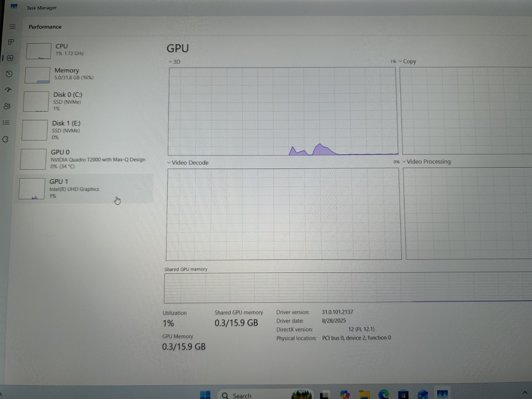
Task: Go to the Processes page icon
Action: pos(11,42)
